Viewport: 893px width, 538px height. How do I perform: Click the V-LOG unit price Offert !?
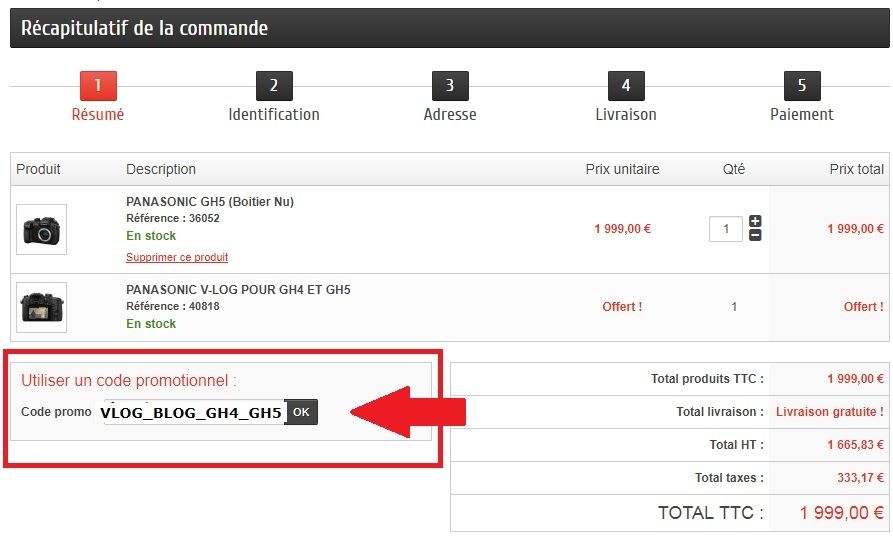(622, 307)
